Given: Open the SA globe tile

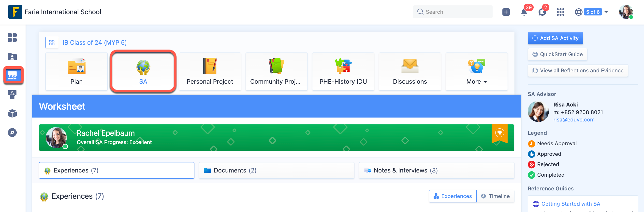Looking at the screenshot, I should tap(143, 71).
